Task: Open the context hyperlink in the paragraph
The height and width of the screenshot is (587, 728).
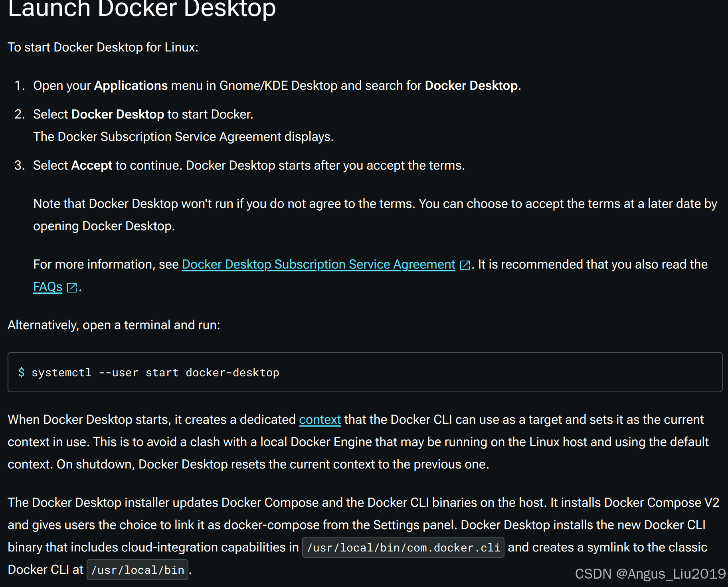Action: click(320, 419)
